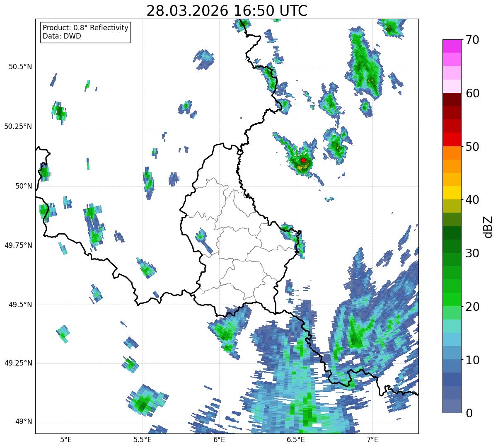
Task: Click the '50°N' latitude label
Action: (x=24, y=186)
